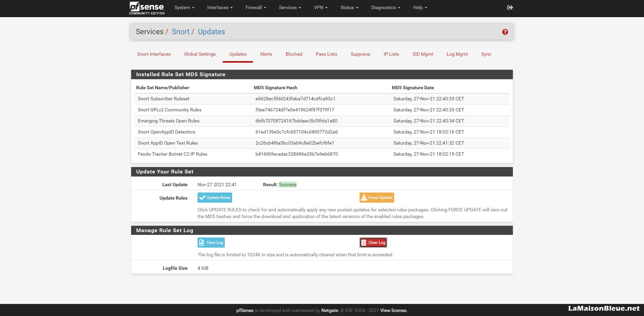Click the logout icon in top bar
This screenshot has height=316, width=644.
point(510,7)
